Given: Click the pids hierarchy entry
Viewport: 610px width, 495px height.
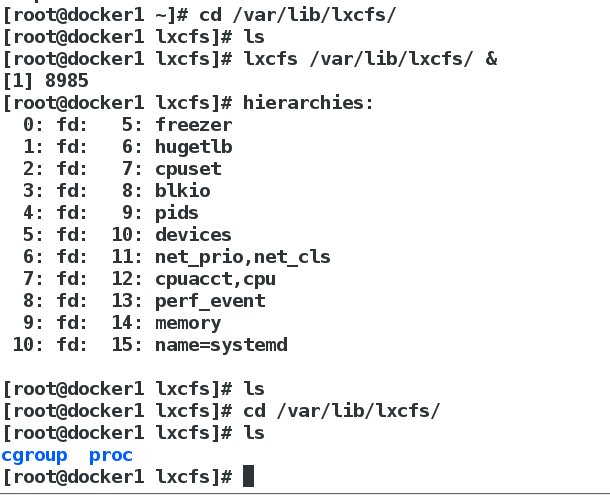Looking at the screenshot, I should click(x=177, y=213).
